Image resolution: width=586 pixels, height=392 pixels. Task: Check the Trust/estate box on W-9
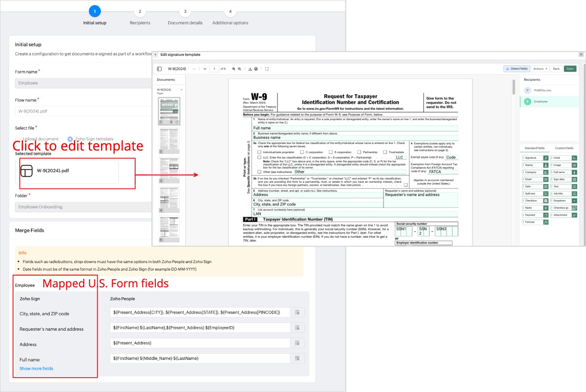[x=385, y=152]
